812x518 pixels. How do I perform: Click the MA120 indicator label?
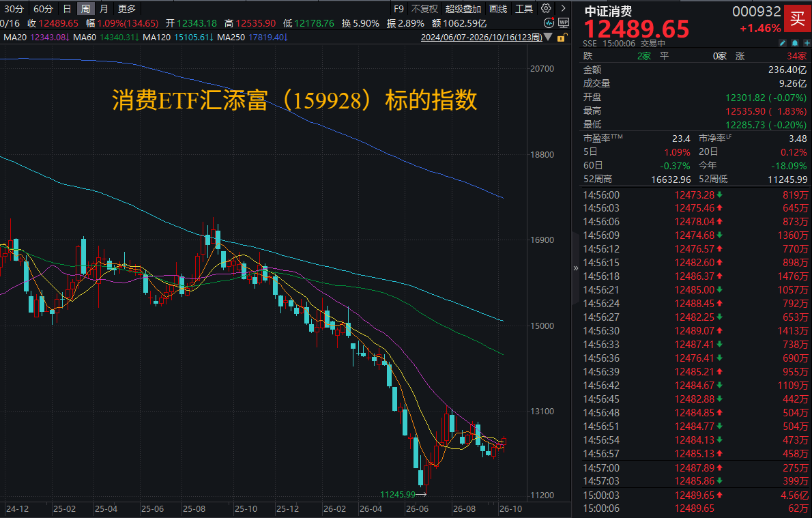(x=157, y=38)
